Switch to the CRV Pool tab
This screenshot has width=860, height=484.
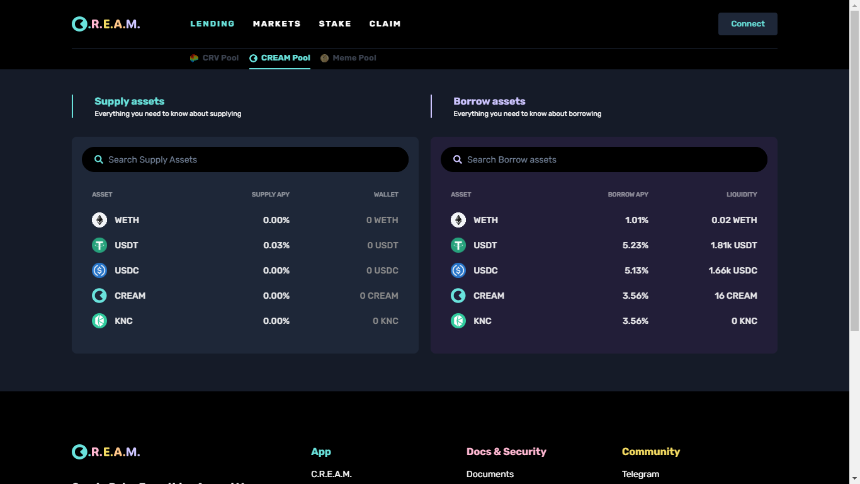coord(214,58)
